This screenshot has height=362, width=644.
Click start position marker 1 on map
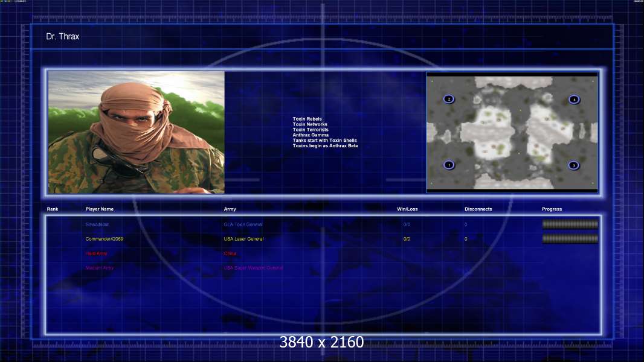coord(449,165)
